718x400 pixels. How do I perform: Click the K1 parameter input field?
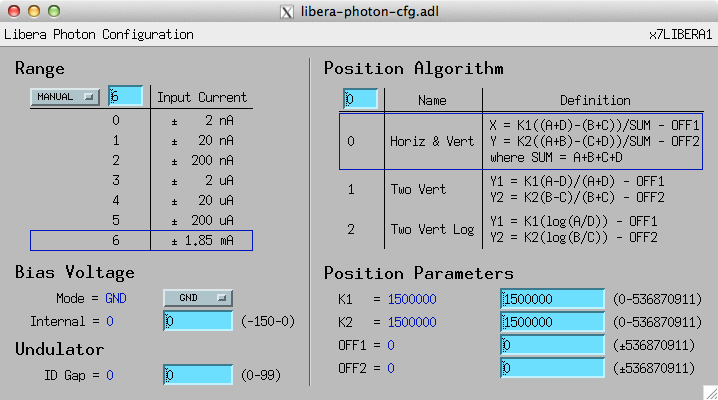(x=552, y=299)
